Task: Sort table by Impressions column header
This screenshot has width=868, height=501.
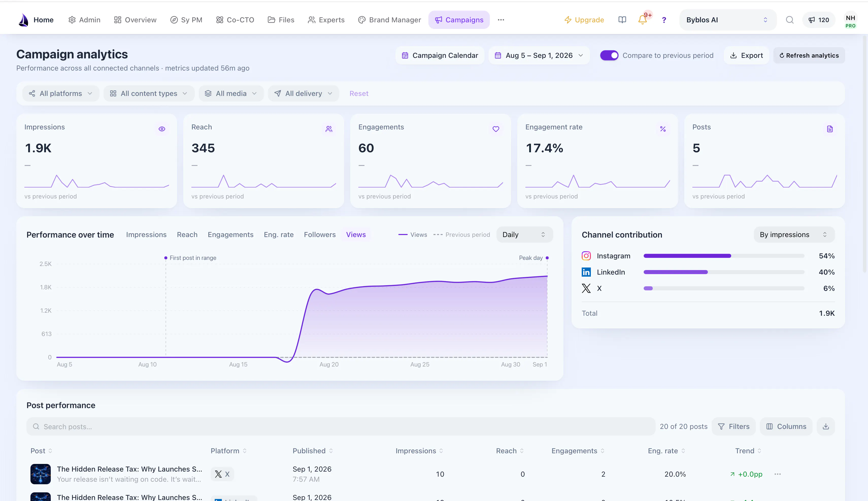Action: [419, 451]
